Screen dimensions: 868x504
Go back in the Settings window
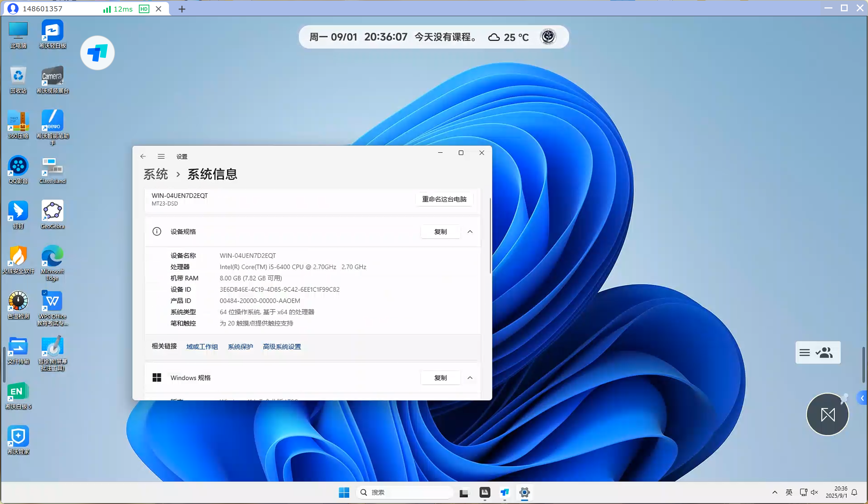pos(143,157)
